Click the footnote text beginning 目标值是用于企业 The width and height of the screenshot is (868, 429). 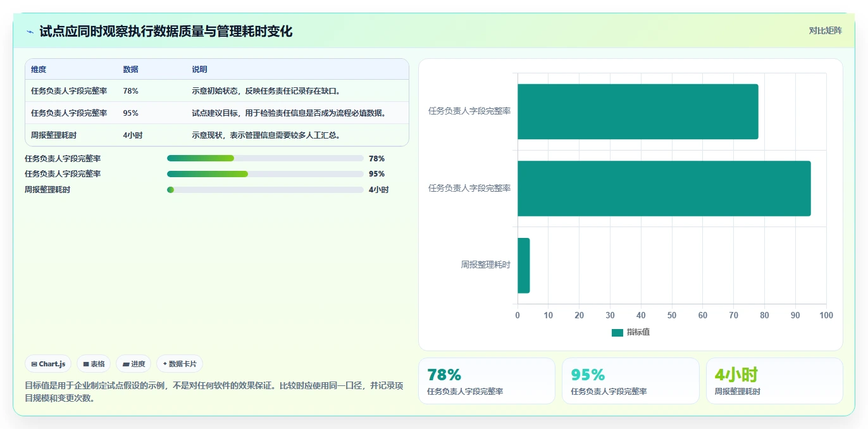click(214, 392)
